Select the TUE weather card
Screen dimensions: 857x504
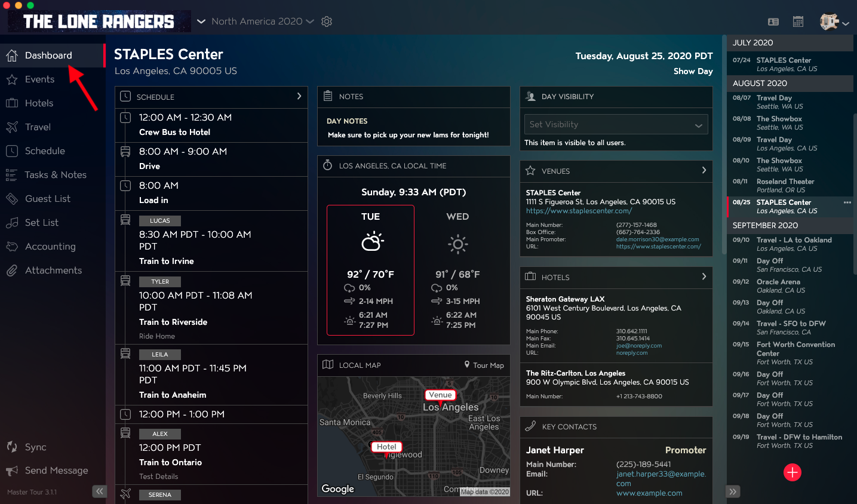pyautogui.click(x=370, y=270)
